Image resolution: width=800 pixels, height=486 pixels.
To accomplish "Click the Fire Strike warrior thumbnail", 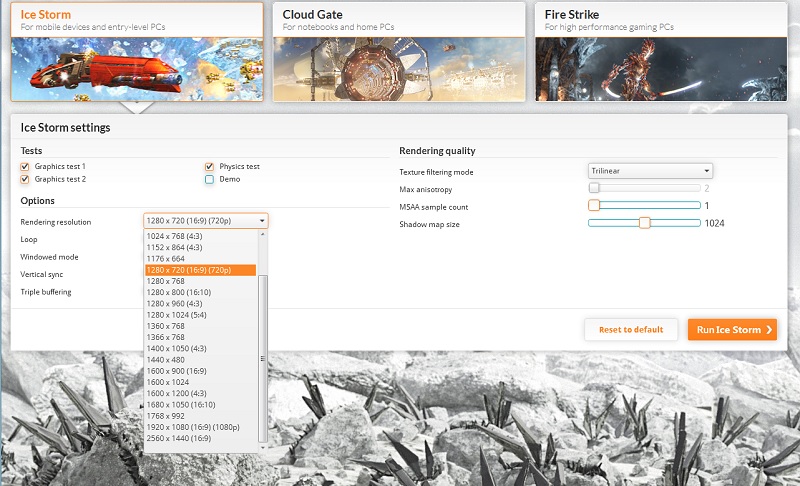I will click(x=661, y=69).
